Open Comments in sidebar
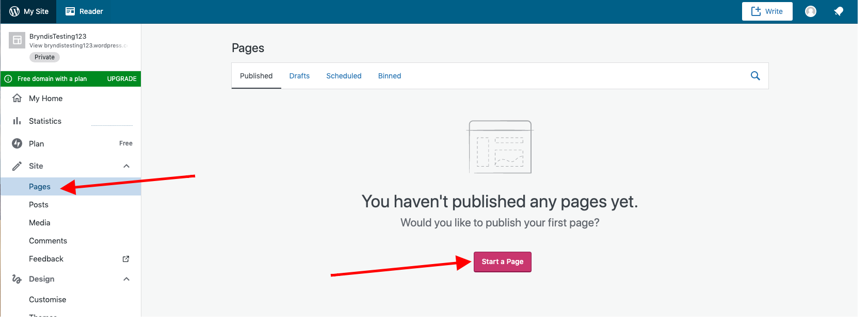Screen dimensions: 868x327 tap(71, 241)
